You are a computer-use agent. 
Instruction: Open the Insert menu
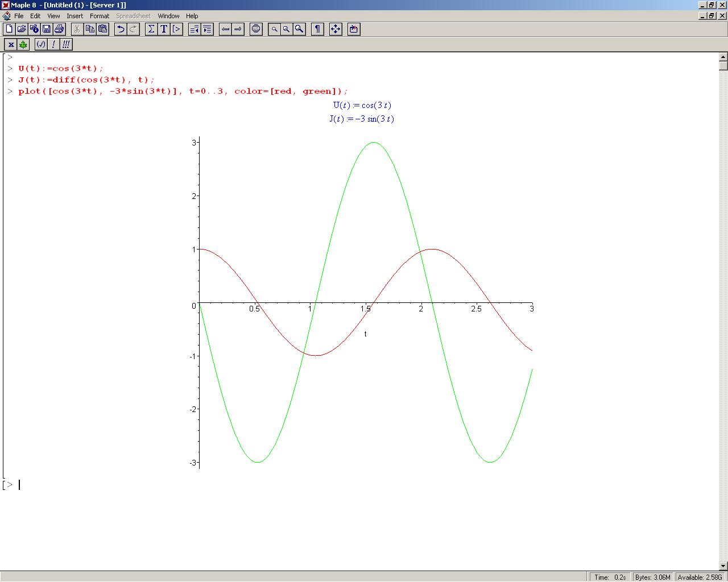point(75,16)
